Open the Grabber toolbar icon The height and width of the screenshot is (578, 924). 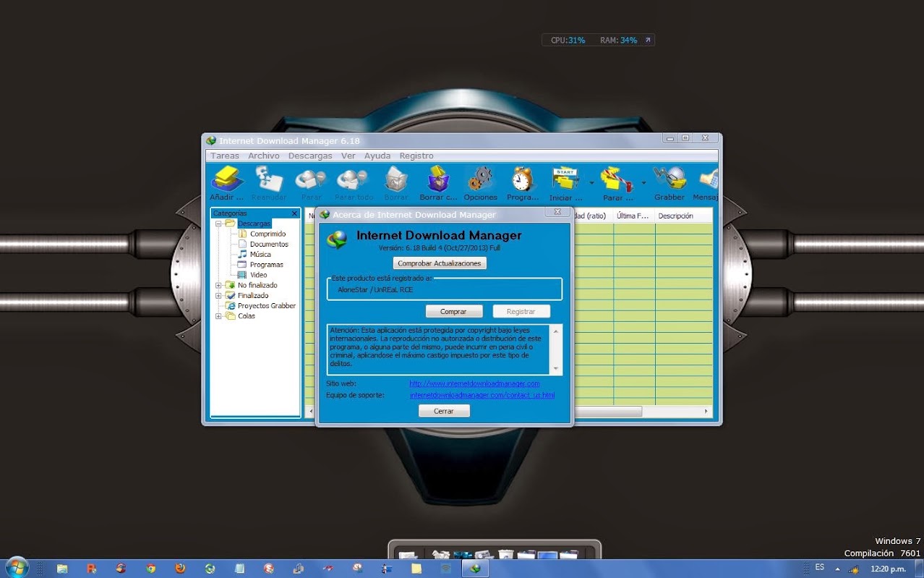[670, 180]
